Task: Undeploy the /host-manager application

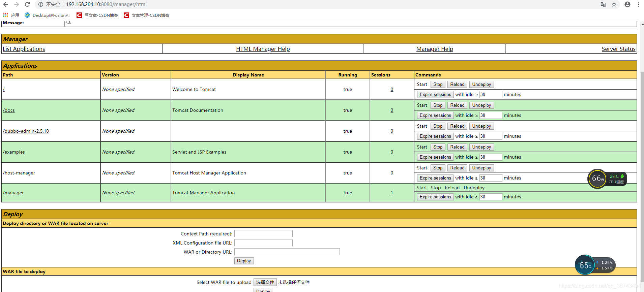Action: point(481,168)
